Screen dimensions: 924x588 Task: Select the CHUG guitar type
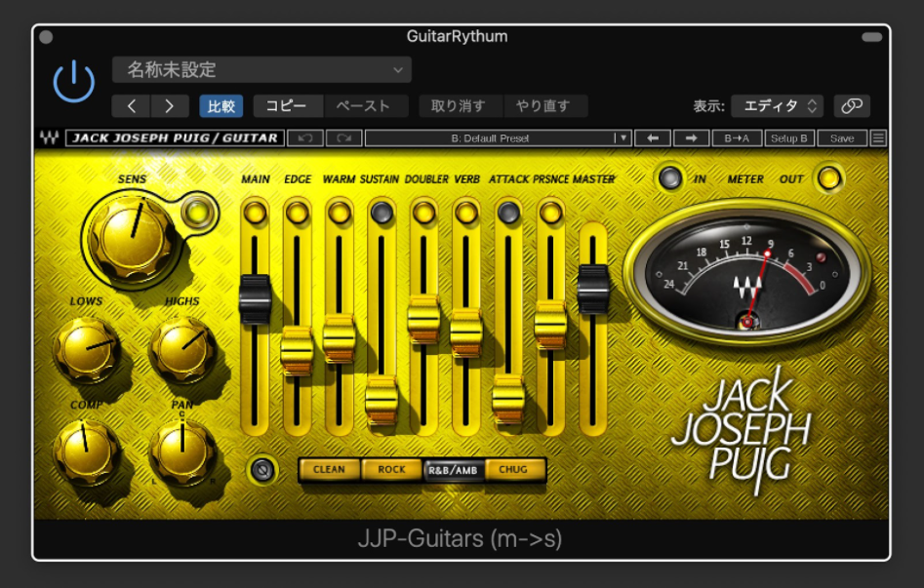click(513, 470)
